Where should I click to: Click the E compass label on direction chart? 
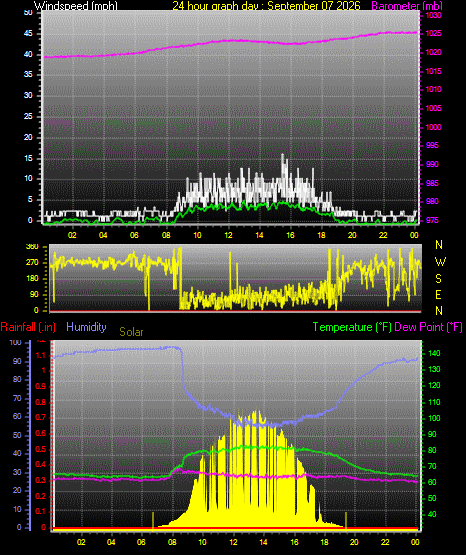tap(438, 294)
